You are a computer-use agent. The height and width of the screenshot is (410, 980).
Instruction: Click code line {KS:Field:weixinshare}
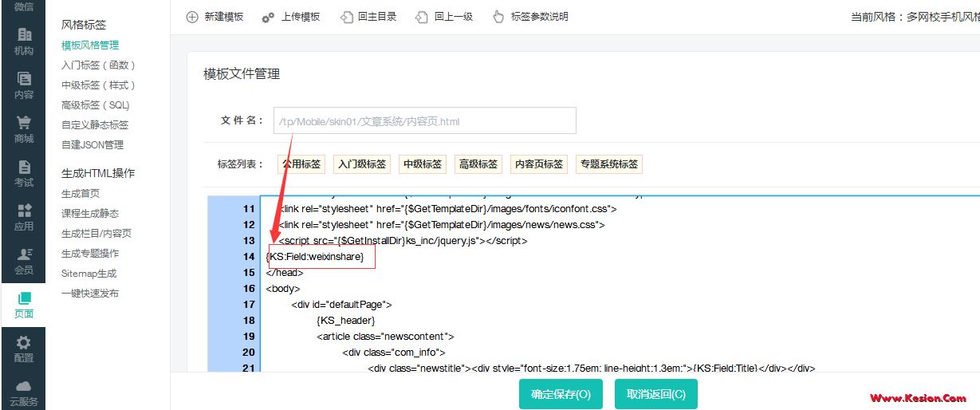(315, 257)
